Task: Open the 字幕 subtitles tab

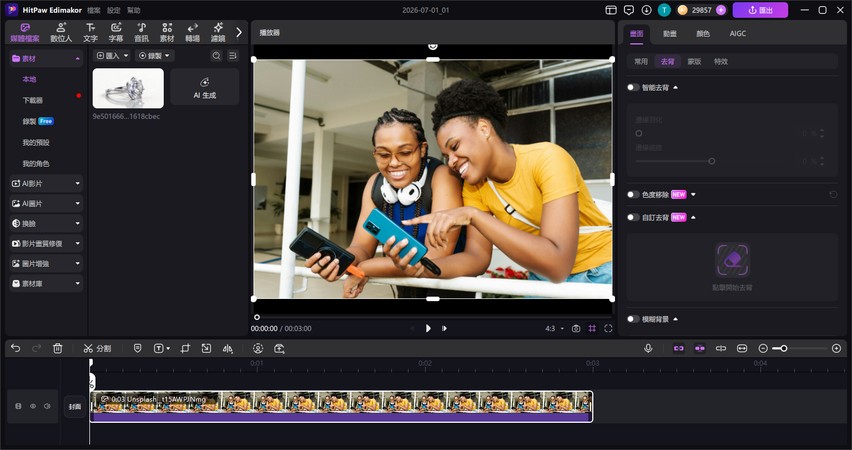Action: tap(116, 32)
